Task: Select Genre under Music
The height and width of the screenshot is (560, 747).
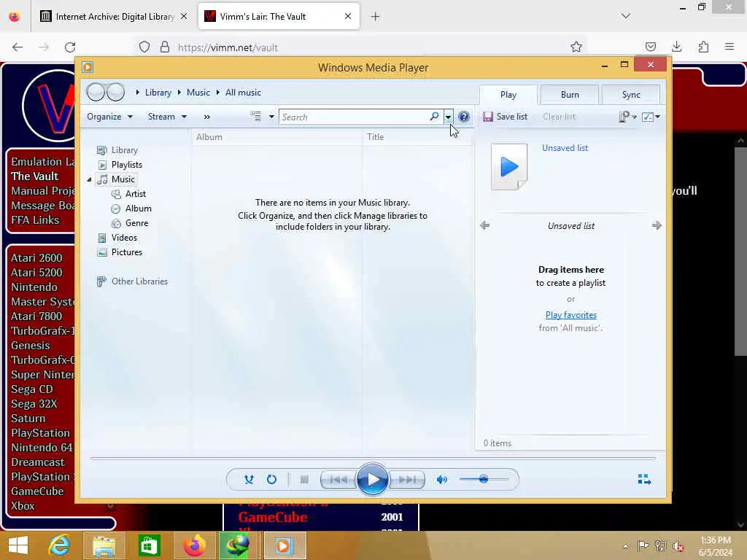Action: [x=136, y=223]
